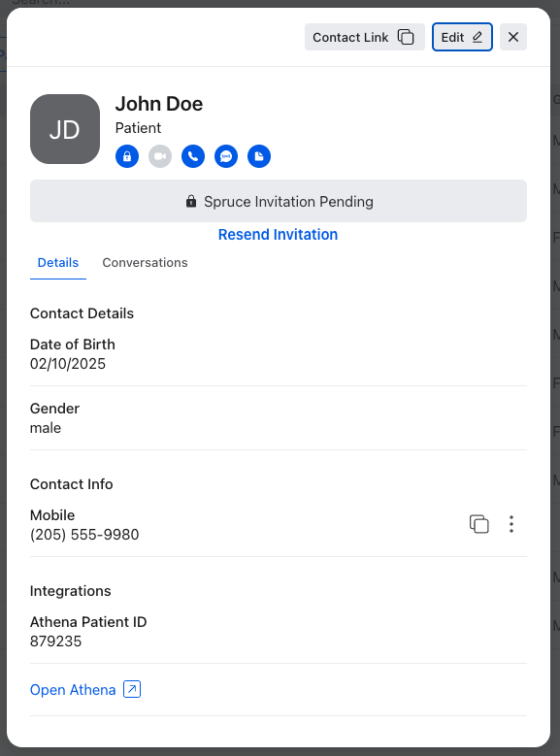Start a secure message with the lock icon

tap(127, 156)
